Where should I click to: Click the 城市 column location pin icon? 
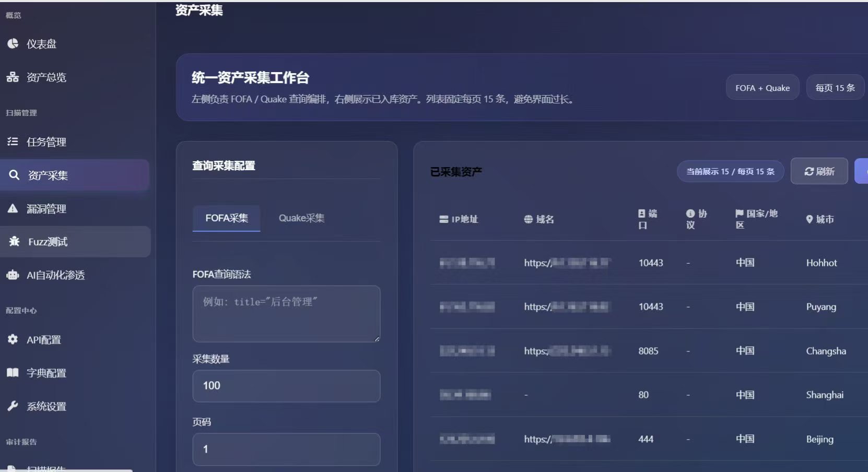tap(810, 219)
